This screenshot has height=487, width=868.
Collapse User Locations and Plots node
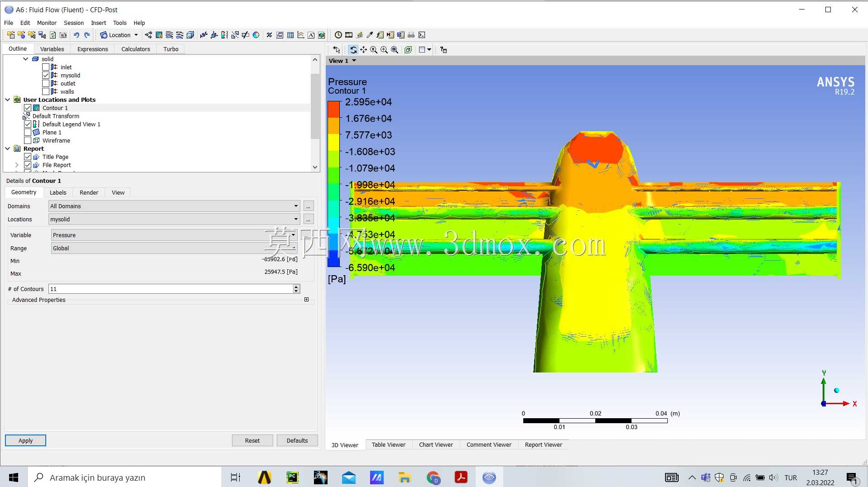pos(8,100)
